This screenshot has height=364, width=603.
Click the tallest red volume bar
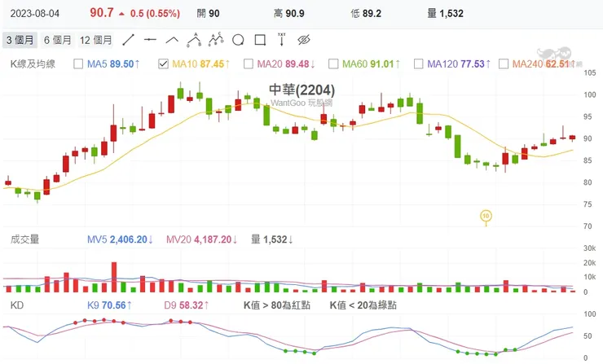pyautogui.click(x=114, y=277)
